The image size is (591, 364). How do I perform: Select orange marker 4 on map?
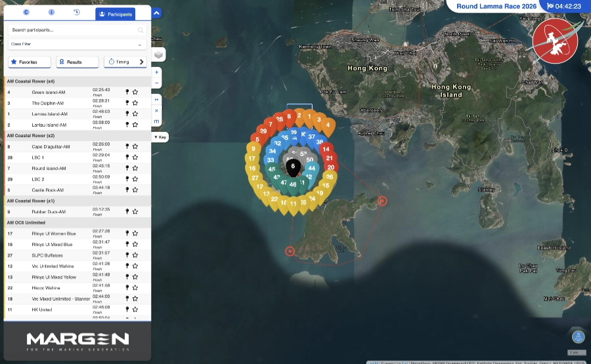point(328,126)
